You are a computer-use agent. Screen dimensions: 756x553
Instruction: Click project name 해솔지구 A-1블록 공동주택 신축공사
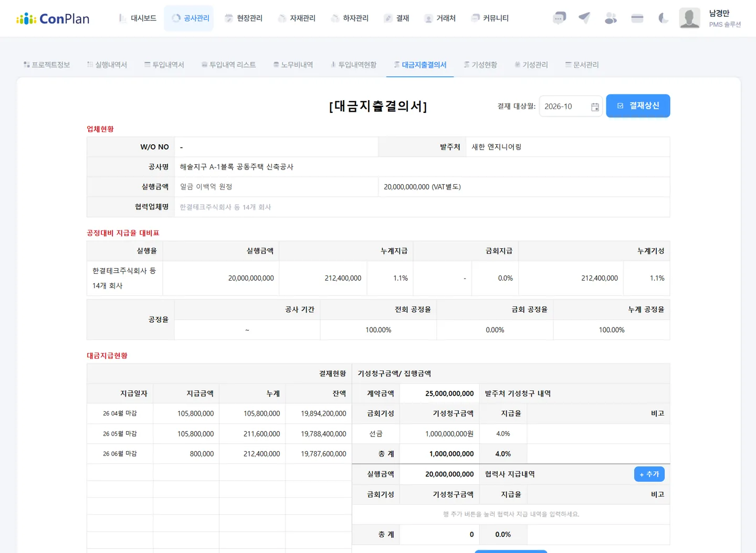(x=237, y=167)
